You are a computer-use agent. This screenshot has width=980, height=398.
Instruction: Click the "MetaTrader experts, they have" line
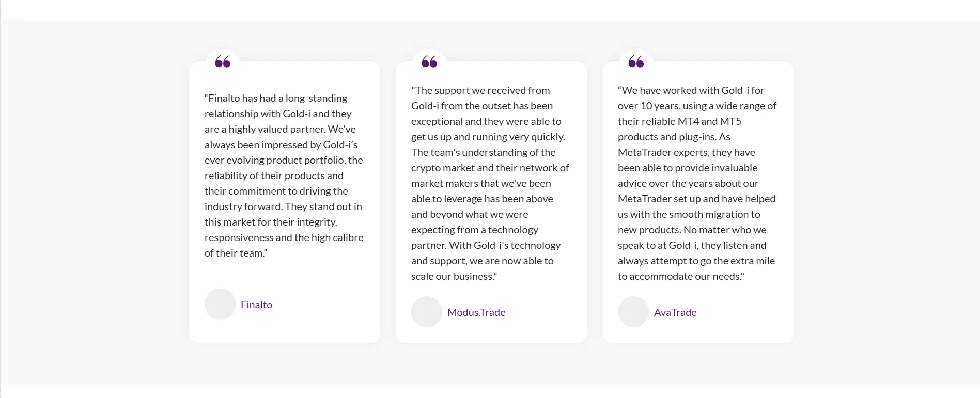(687, 152)
